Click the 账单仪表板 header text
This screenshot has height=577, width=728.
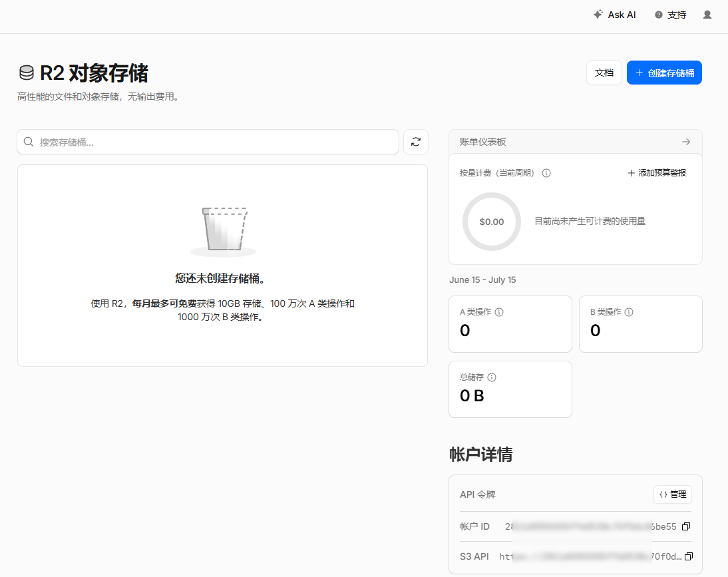pyautogui.click(x=483, y=142)
